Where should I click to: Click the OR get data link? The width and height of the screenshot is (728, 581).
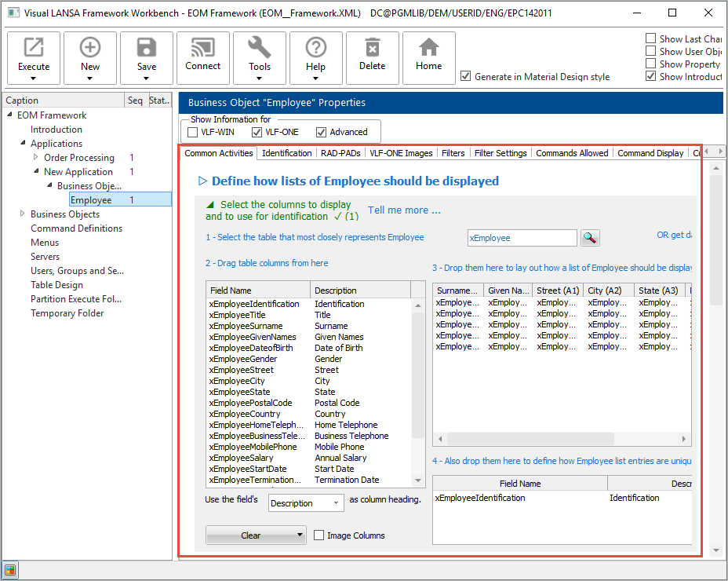coord(674,235)
